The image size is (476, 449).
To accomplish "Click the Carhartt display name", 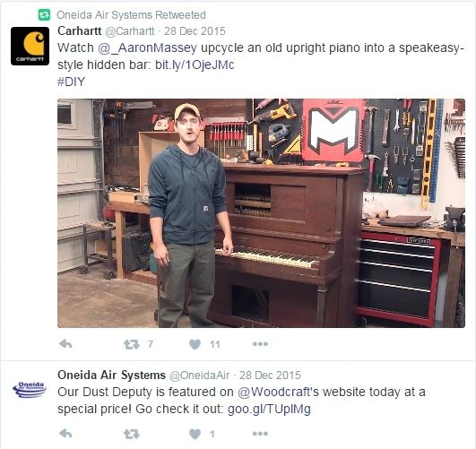I will (80, 31).
